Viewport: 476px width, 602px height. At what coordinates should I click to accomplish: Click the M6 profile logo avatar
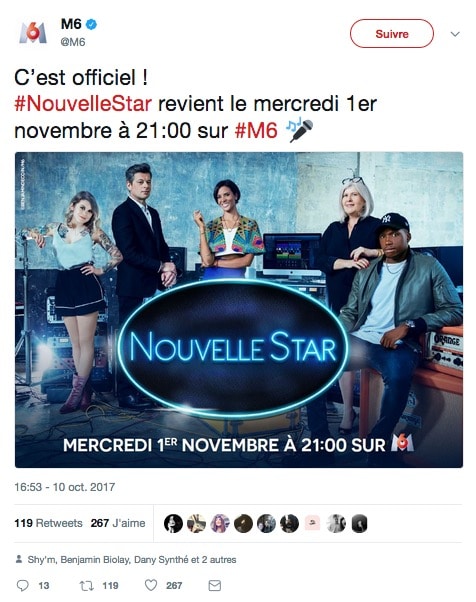pos(33,33)
